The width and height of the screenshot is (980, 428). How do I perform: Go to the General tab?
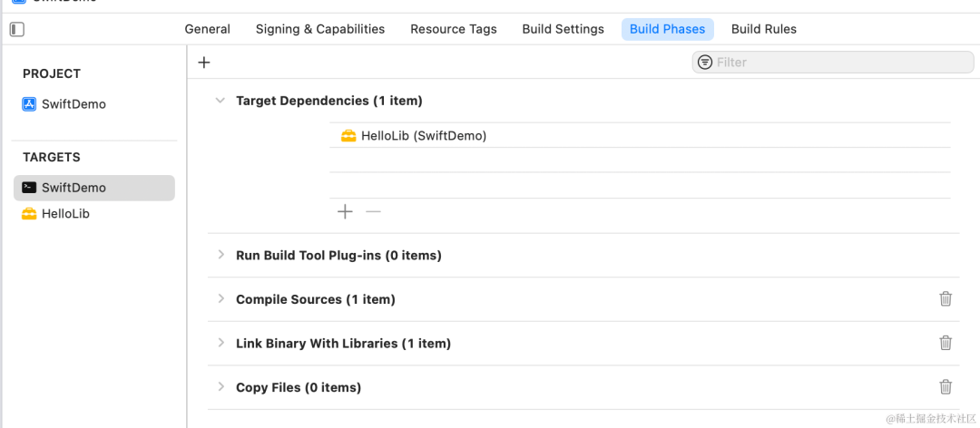tap(208, 29)
